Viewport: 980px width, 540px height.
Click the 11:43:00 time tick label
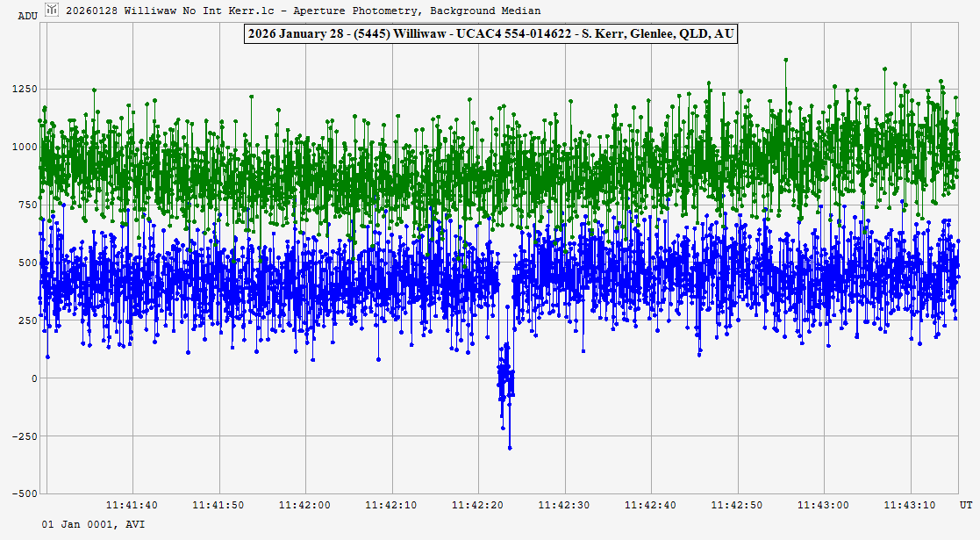pos(825,505)
